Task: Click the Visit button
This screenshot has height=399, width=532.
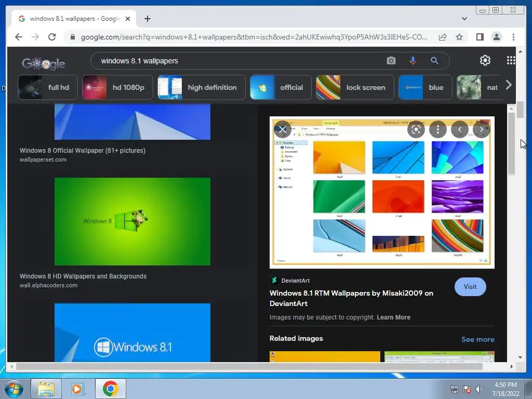Action: [x=470, y=287]
